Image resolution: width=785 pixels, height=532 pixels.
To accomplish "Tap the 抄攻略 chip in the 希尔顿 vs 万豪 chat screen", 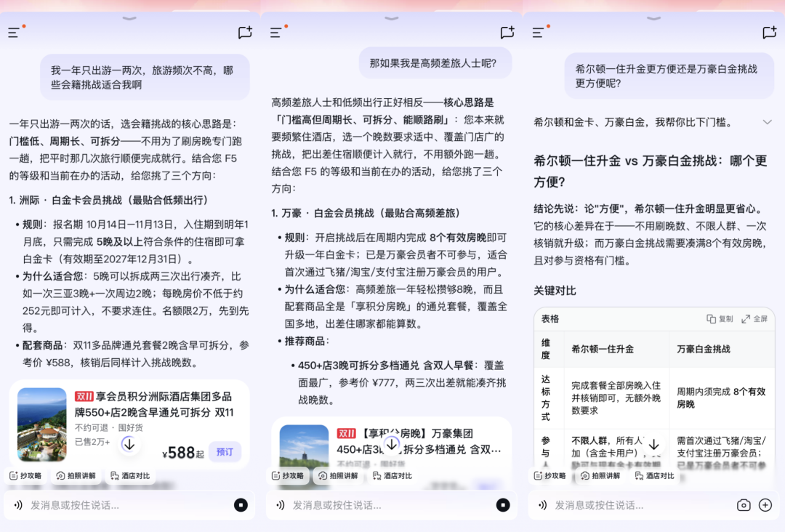I will pos(551,476).
